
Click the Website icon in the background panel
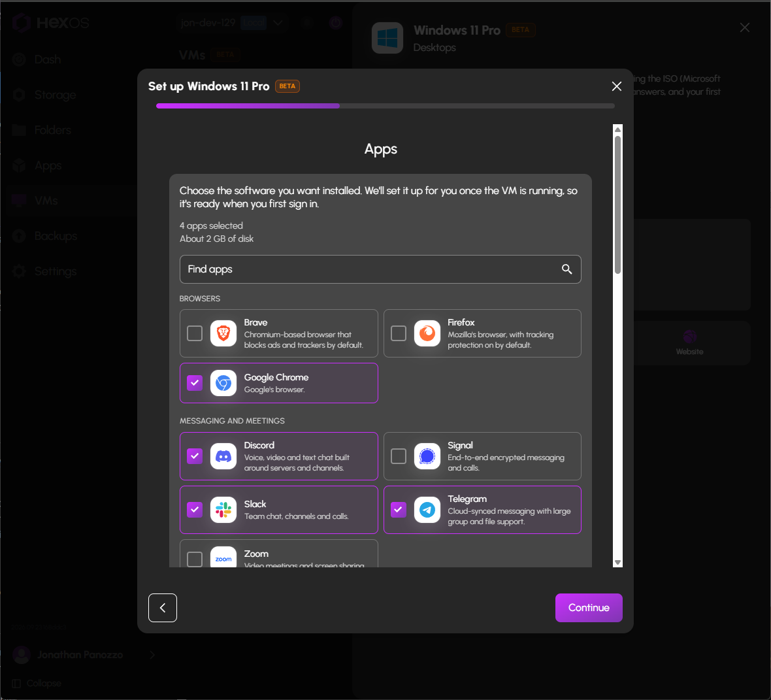click(689, 337)
